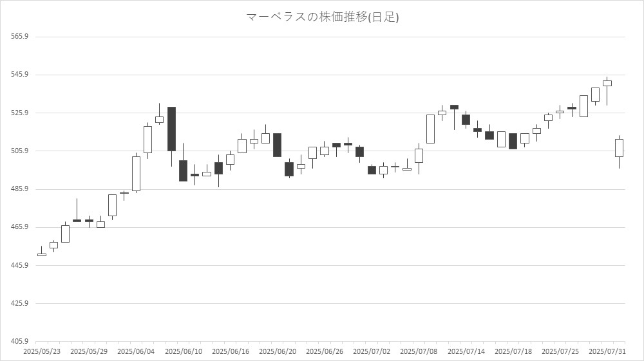Select the tall white candlestick right after 2025/07/08
This screenshot has height=361, width=644.
pyautogui.click(x=430, y=129)
